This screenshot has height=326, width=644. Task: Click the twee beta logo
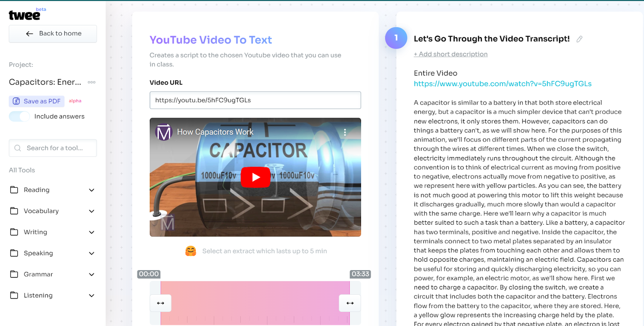(x=27, y=14)
